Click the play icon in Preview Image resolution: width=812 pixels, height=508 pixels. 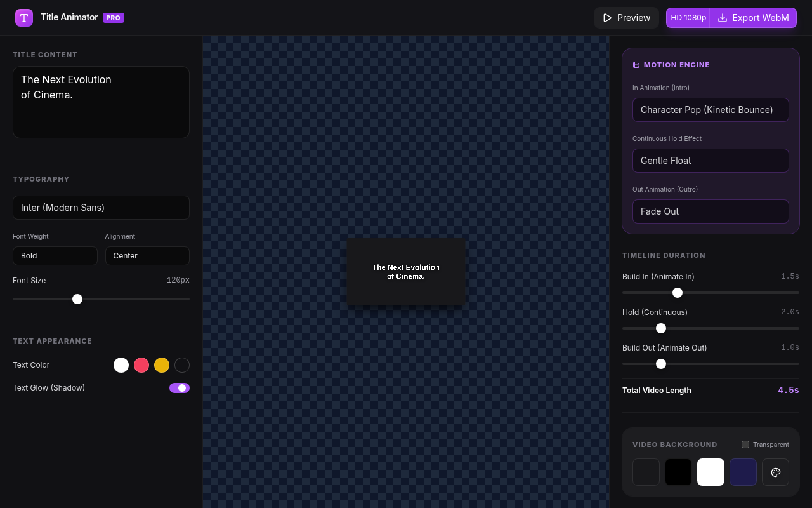click(607, 18)
